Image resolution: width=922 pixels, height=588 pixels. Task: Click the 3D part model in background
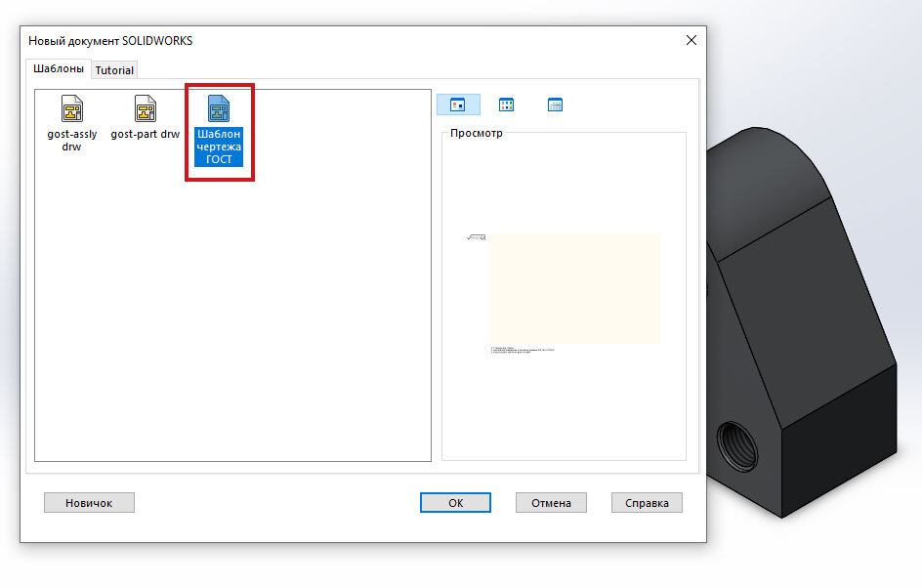click(x=803, y=323)
